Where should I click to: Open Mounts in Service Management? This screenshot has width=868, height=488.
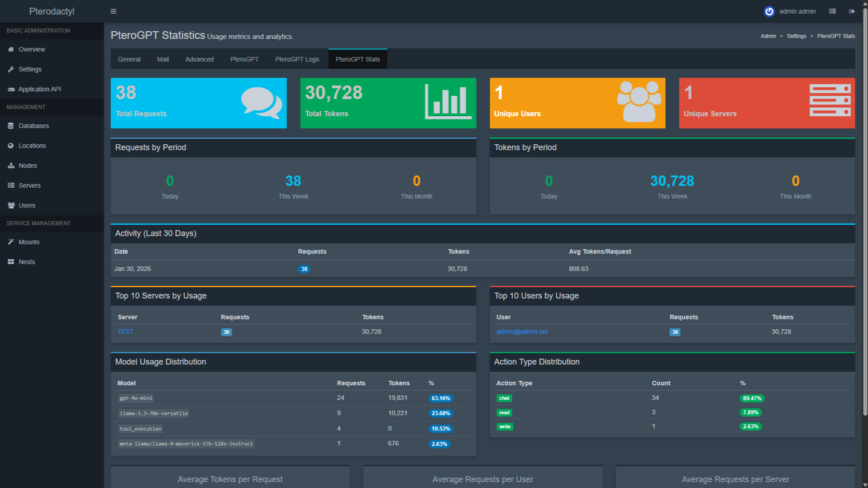[11, 242]
